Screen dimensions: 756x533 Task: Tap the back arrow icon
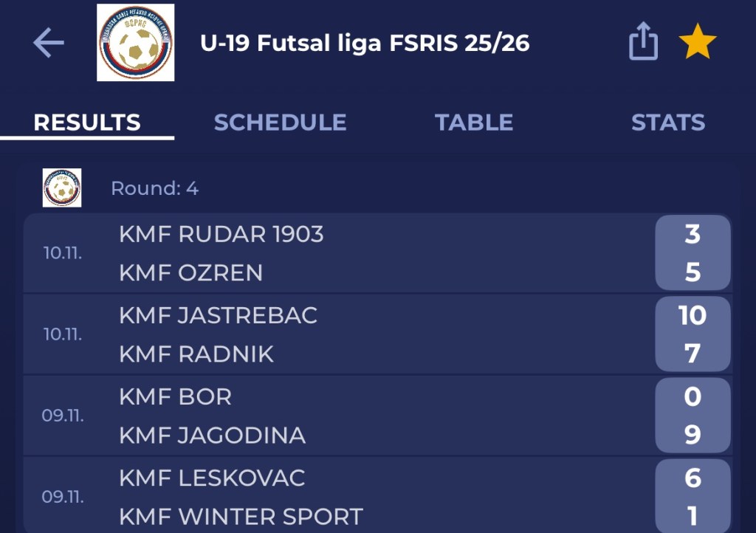(49, 44)
